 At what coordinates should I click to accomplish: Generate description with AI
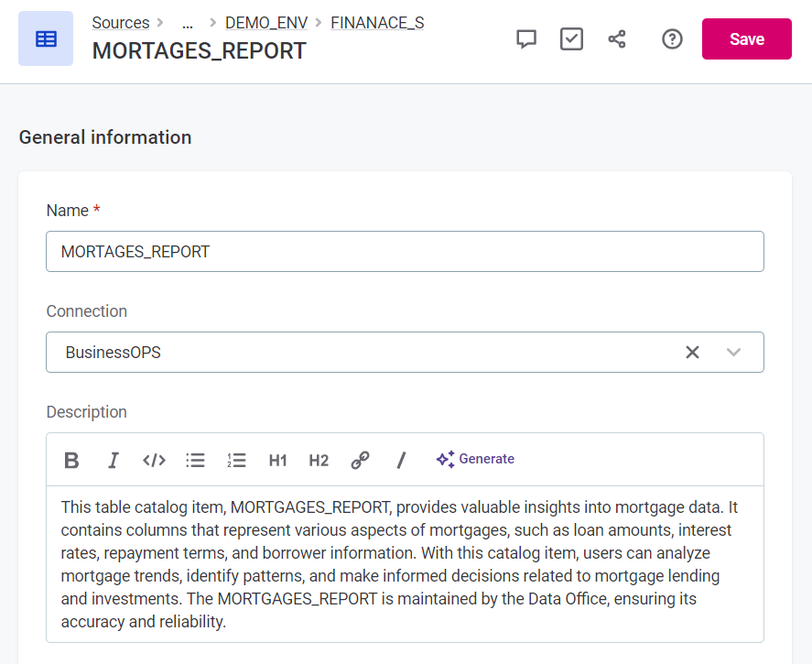coord(475,459)
